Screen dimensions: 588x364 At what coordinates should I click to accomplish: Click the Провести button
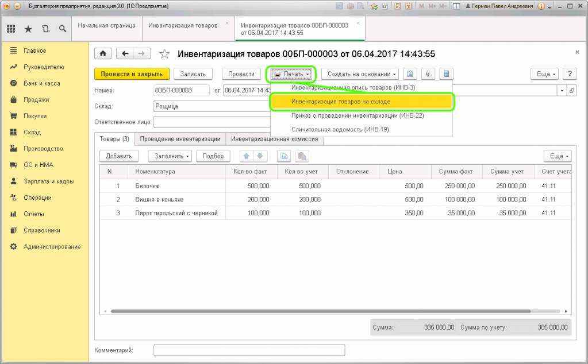(241, 74)
